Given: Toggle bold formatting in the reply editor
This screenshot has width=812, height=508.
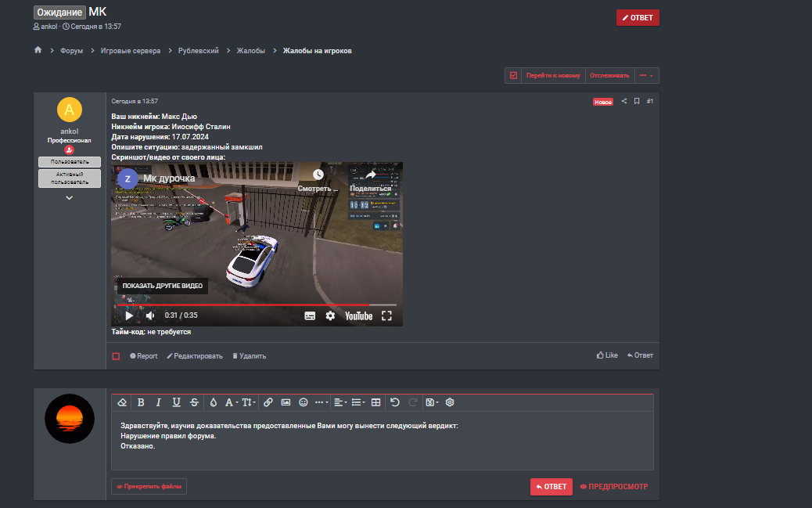Looking at the screenshot, I should (141, 402).
